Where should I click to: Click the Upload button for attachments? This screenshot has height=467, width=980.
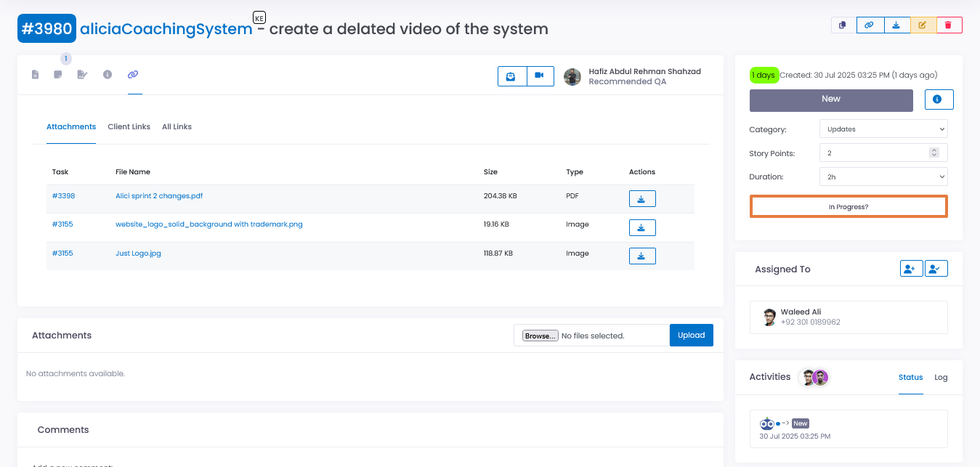pyautogui.click(x=691, y=335)
